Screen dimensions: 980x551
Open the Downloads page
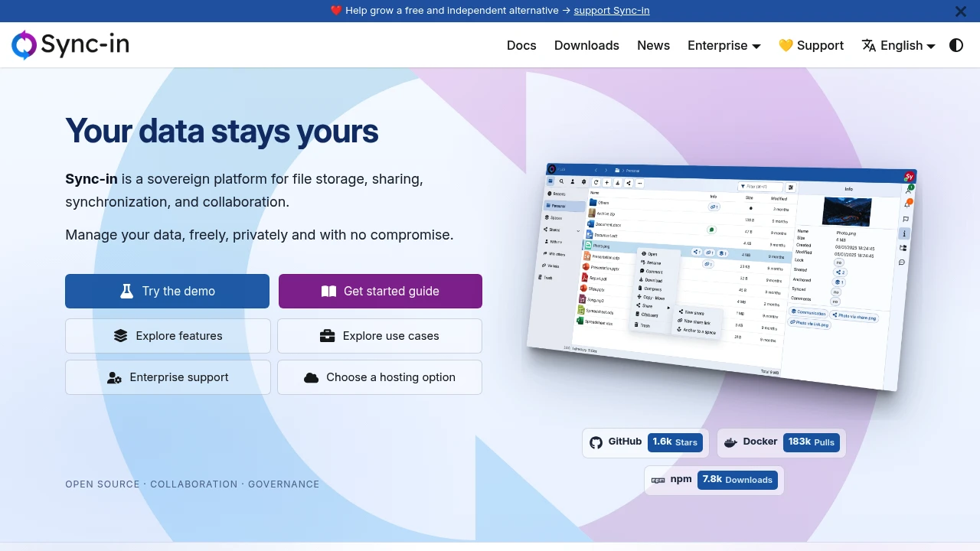click(586, 45)
